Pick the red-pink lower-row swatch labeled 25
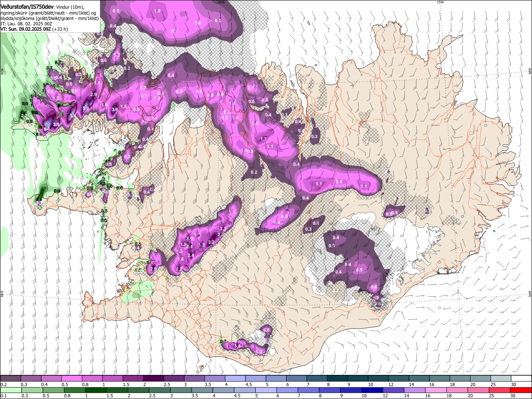The image size is (532, 399). [x=500, y=390]
